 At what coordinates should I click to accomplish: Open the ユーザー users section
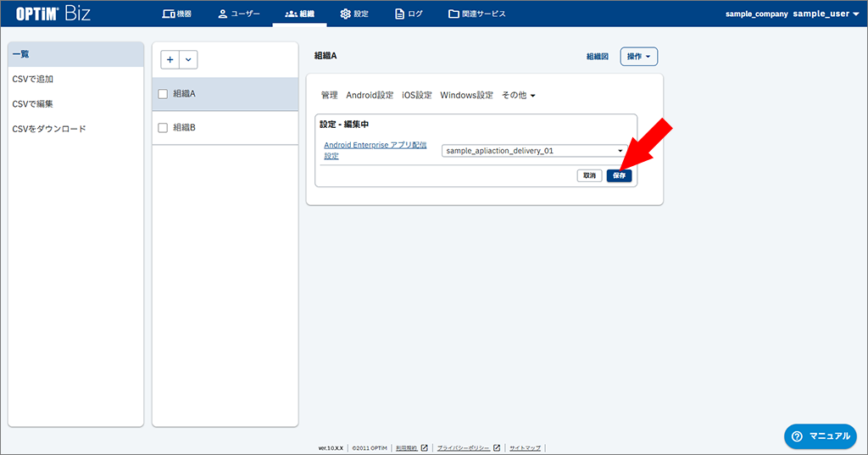click(x=238, y=14)
